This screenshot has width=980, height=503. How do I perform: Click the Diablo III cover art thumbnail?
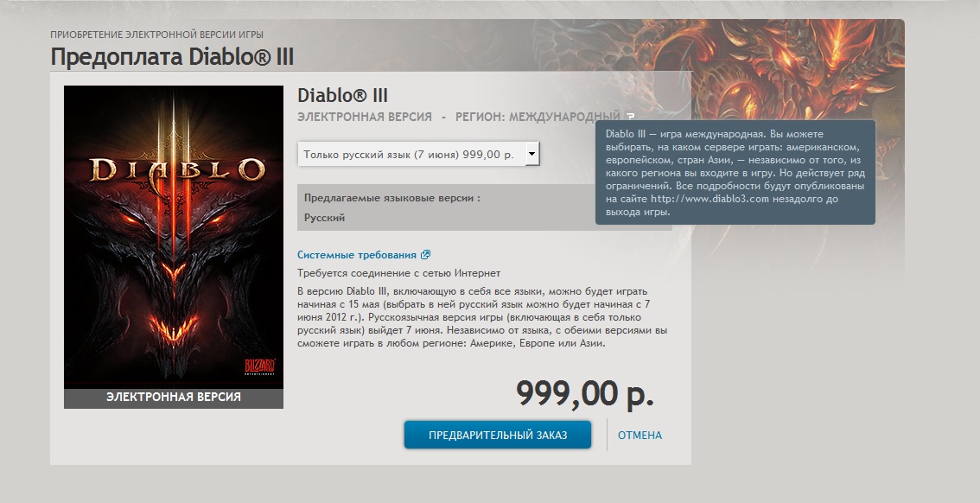174,238
